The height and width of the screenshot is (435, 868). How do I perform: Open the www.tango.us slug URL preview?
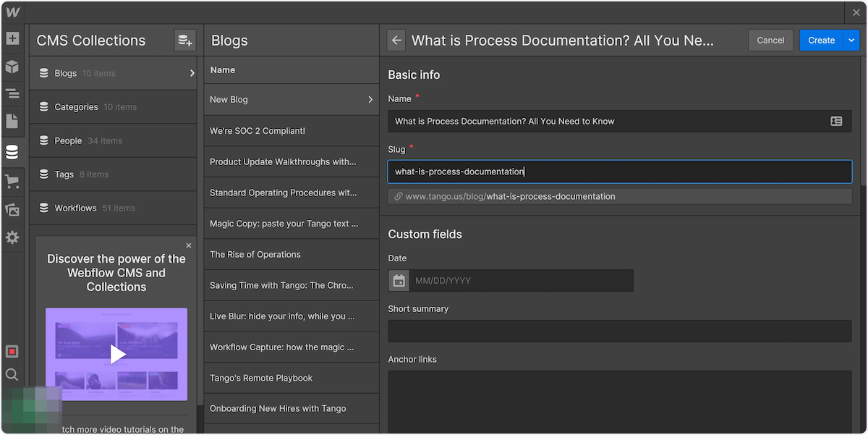(x=620, y=196)
